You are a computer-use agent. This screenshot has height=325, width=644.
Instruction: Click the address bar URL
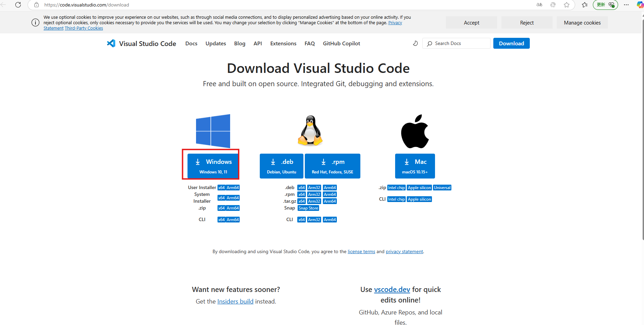click(87, 5)
